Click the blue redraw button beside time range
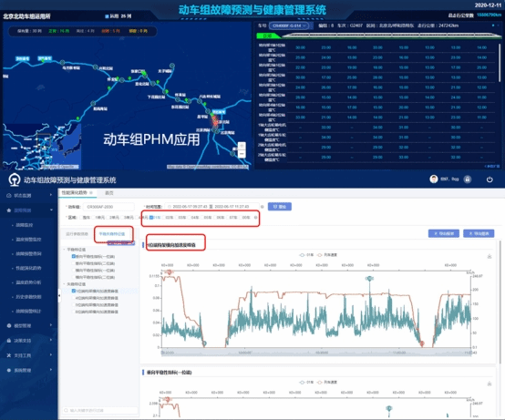Image resolution: width=505 pixels, height=420 pixels. pos(280,207)
